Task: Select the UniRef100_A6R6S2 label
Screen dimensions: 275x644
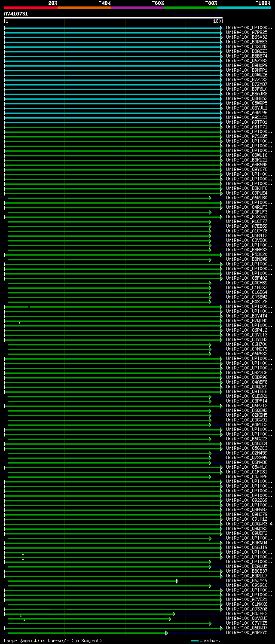Action: tap(247, 354)
